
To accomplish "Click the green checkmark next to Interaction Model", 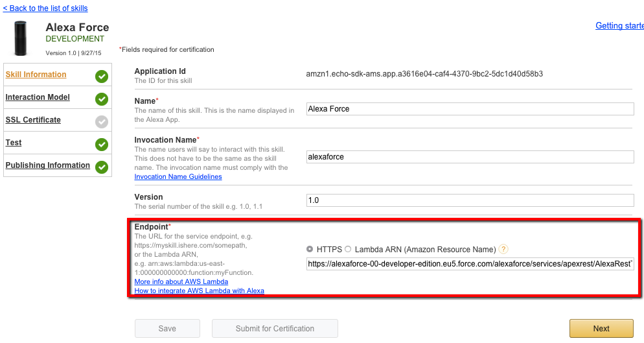I will click(102, 99).
